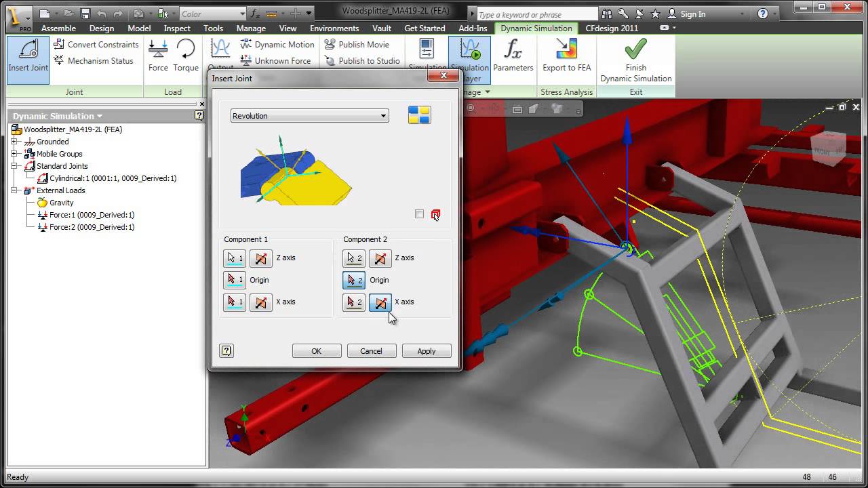
Task: Click Unknown Force in the ribbon
Action: [x=275, y=61]
